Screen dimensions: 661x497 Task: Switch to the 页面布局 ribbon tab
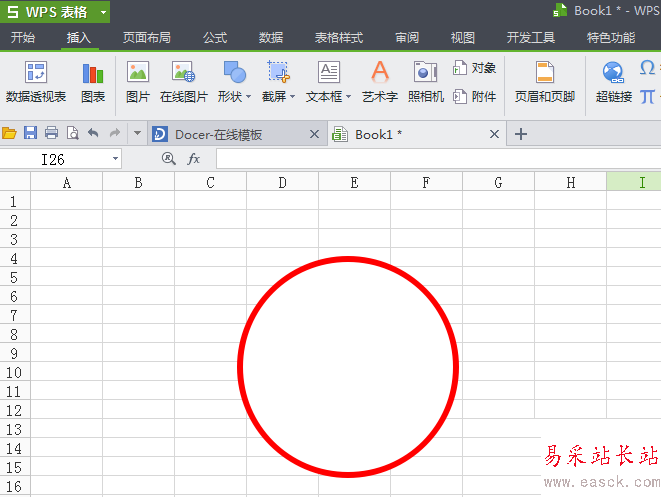(146, 38)
